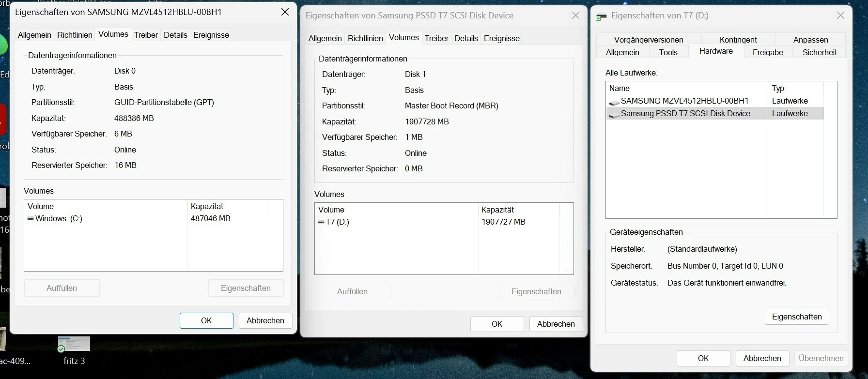Click Kapazität column header in PSSD T7 window
The height and width of the screenshot is (379, 868).
tap(518, 210)
